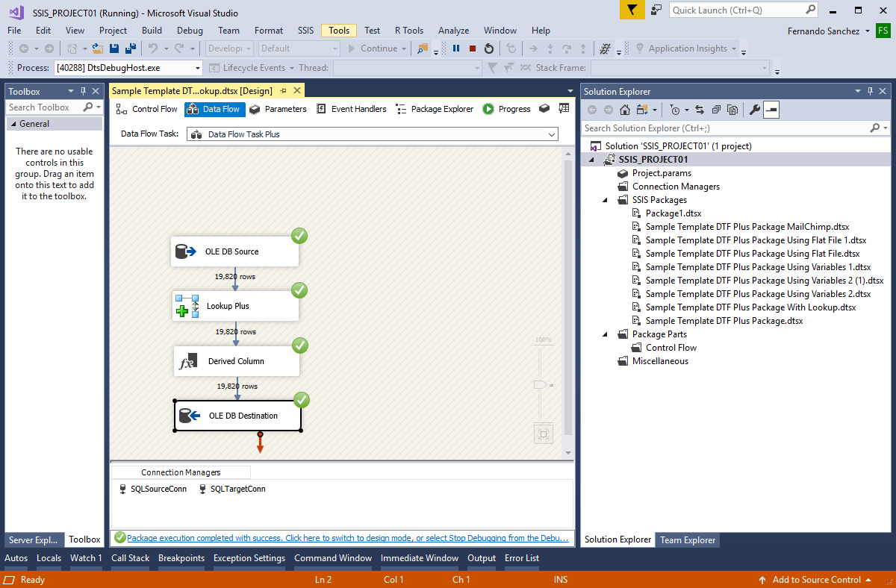This screenshot has width=896, height=588.
Task: Open the Debug menu
Action: (190, 31)
